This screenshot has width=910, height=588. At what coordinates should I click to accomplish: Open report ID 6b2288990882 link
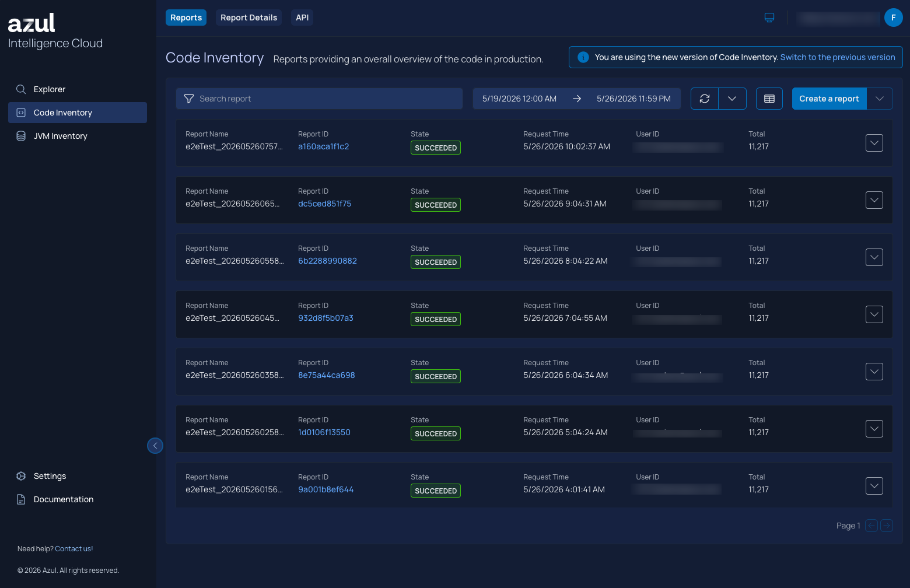(327, 261)
